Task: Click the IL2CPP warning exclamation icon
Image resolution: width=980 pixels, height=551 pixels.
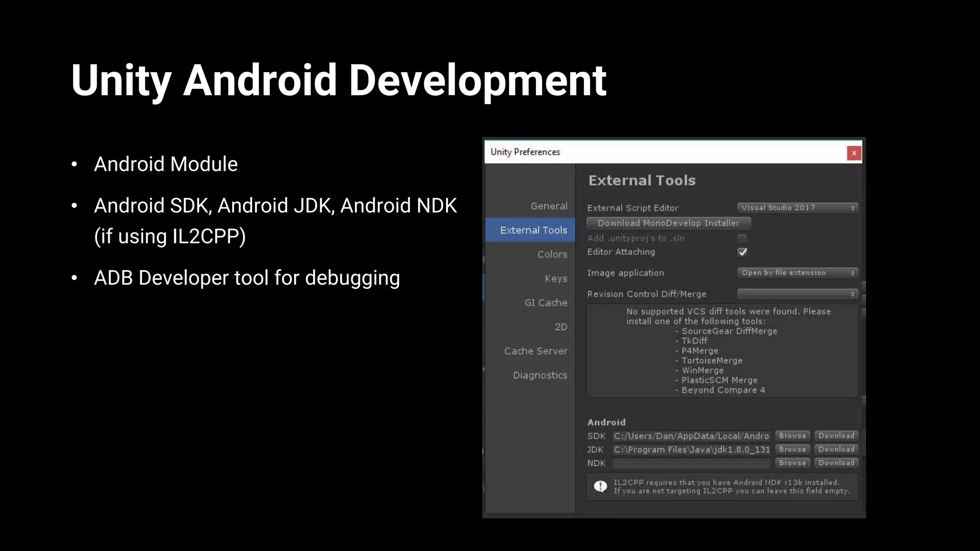Action: 600,486
